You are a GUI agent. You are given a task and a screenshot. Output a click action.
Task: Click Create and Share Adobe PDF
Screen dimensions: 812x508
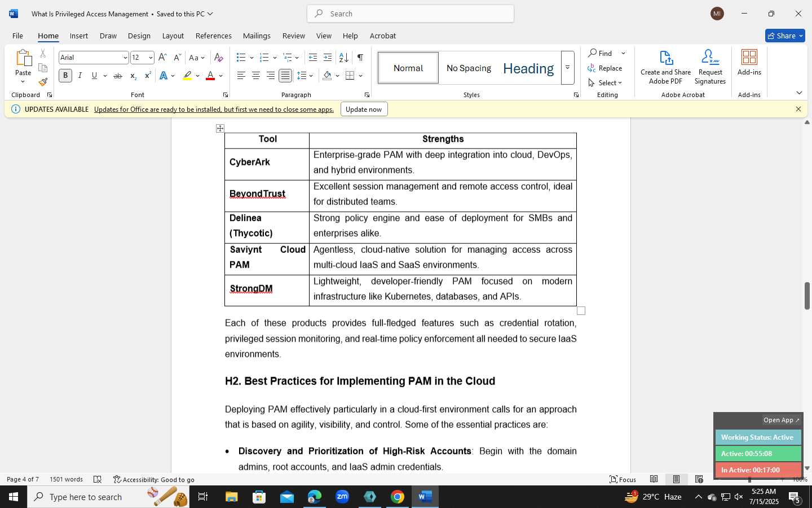(x=666, y=67)
